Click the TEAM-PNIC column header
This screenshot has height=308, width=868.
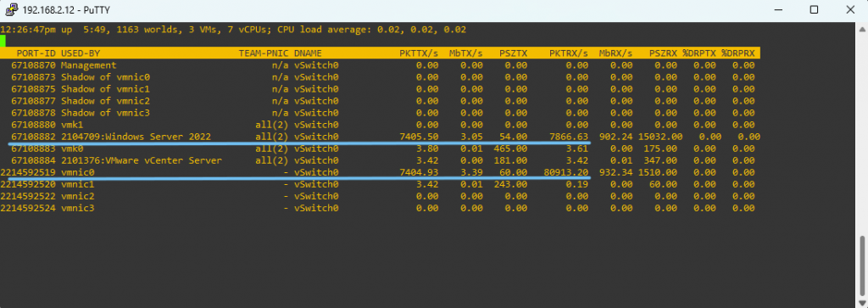pos(264,53)
